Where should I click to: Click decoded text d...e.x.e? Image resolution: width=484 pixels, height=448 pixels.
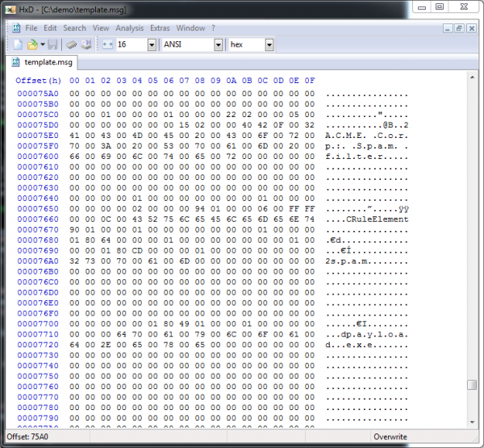tap(351, 345)
